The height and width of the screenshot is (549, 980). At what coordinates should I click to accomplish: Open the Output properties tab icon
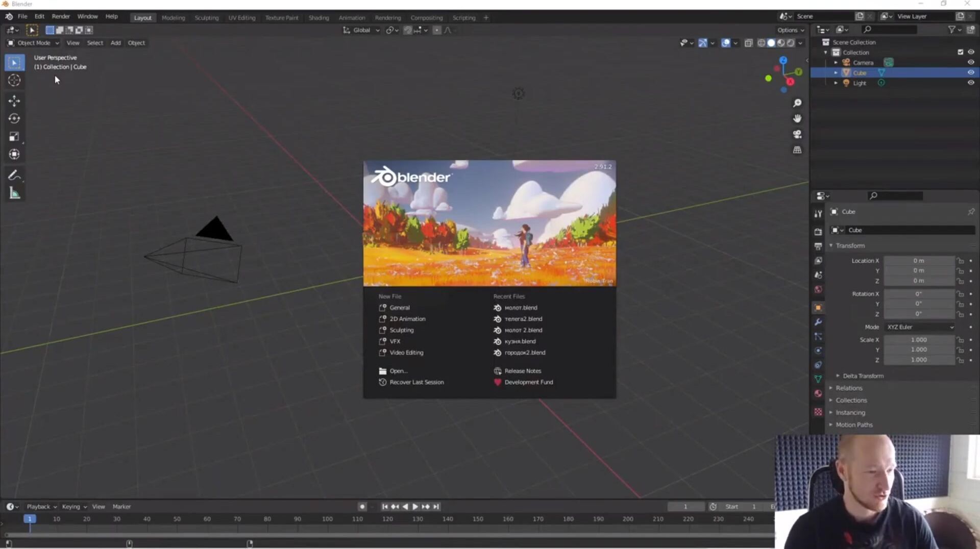tap(818, 246)
